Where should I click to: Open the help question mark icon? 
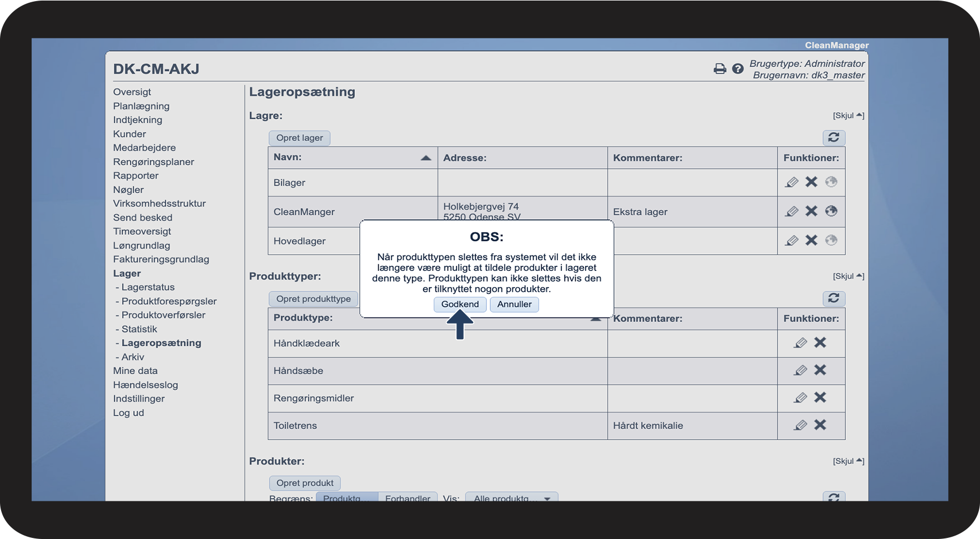coord(738,69)
